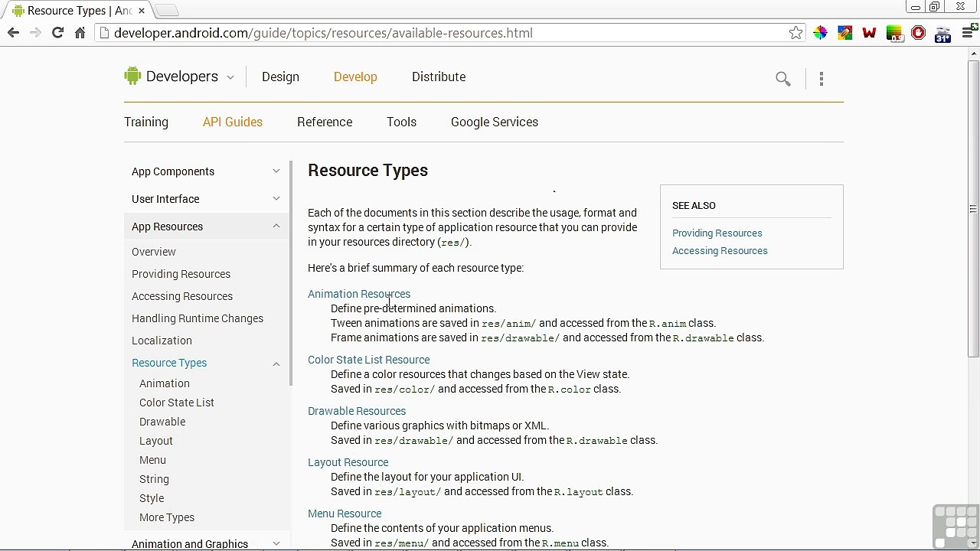Expand the Developers site dropdown arrow
Viewport: 980px width, 551px height.
click(230, 77)
